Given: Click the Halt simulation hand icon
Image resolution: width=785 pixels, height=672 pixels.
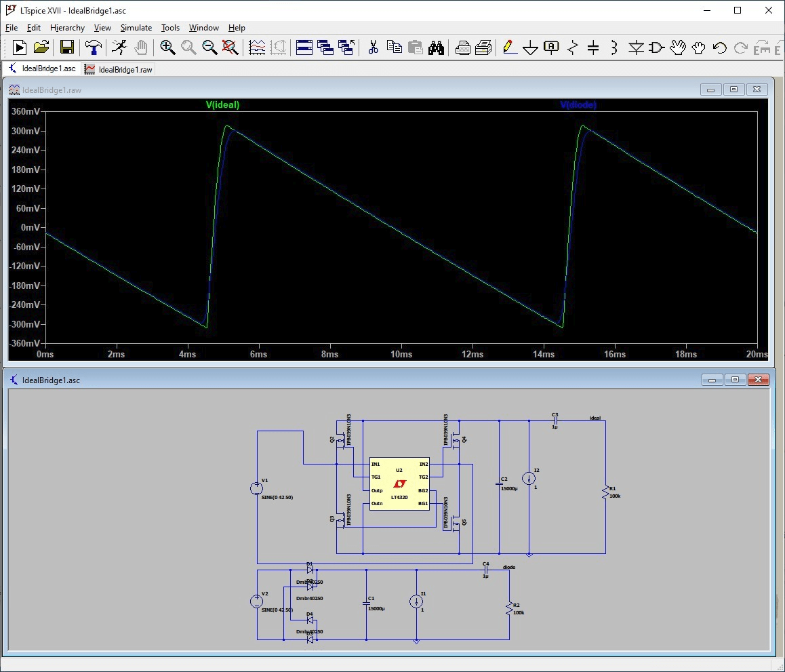Looking at the screenshot, I should click(141, 47).
